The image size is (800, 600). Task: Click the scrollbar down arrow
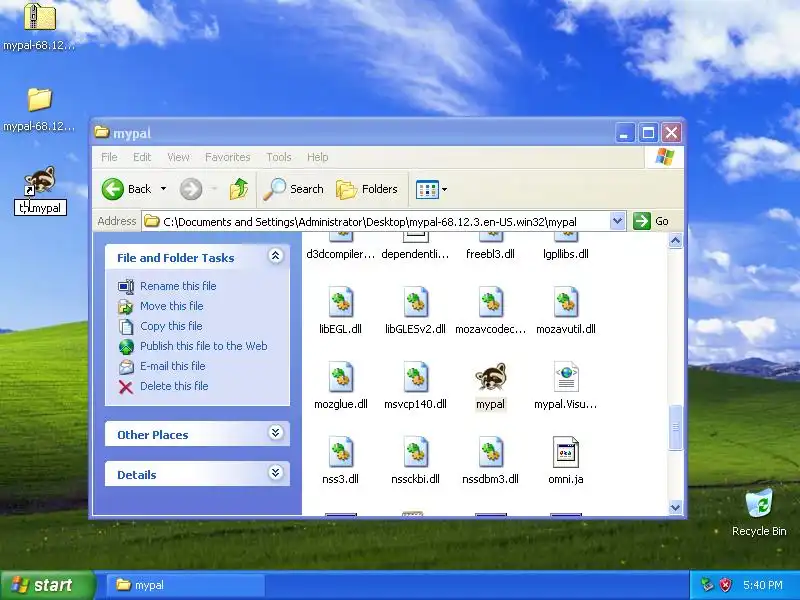click(x=676, y=508)
